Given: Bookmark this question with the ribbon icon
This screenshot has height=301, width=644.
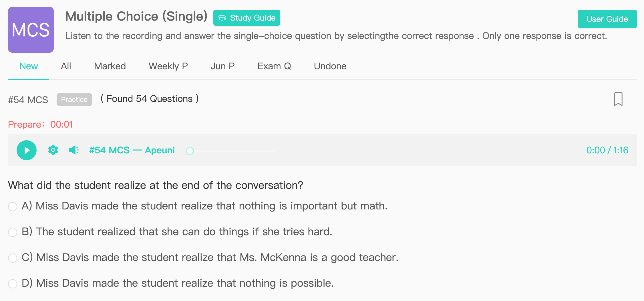Looking at the screenshot, I should (618, 99).
